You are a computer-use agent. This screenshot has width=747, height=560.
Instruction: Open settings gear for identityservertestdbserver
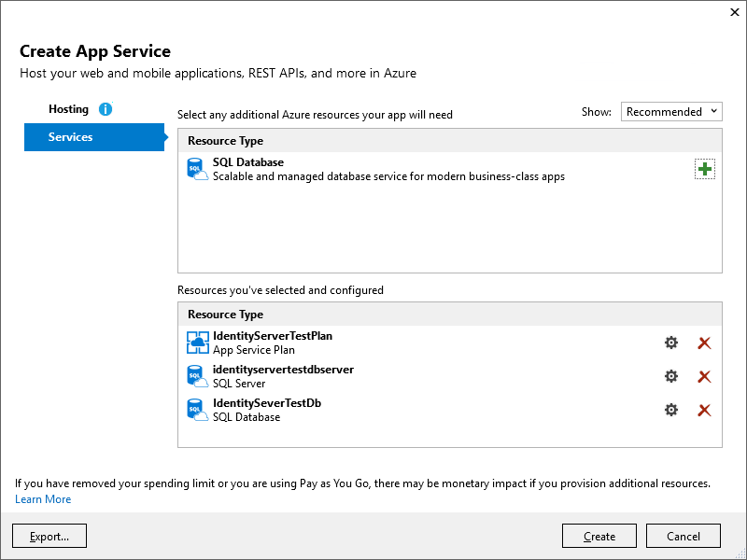(670, 376)
